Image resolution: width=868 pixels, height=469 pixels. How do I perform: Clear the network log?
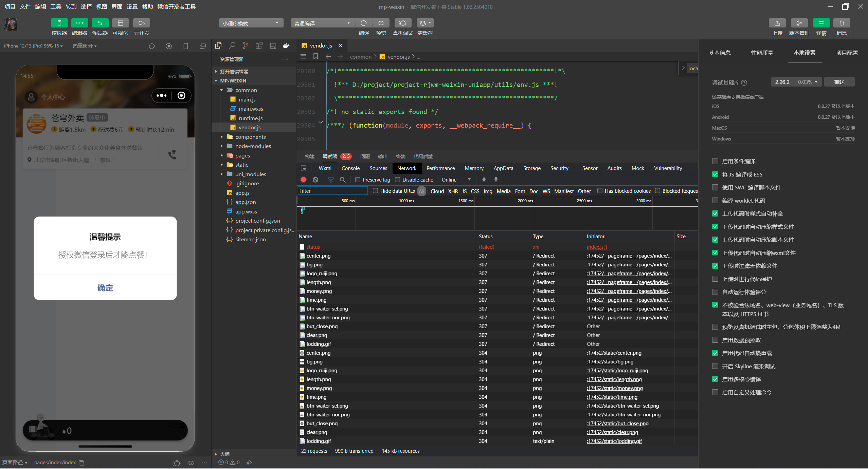[x=315, y=180]
